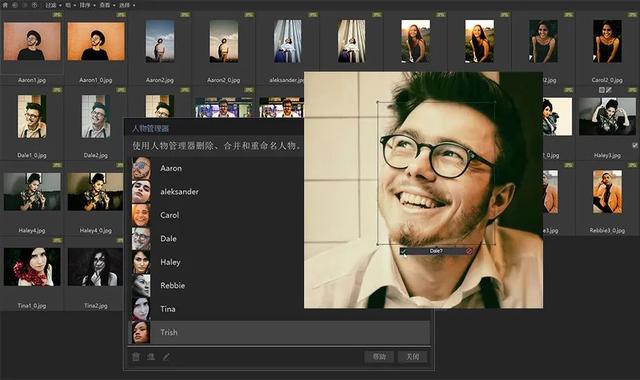Click the 帮助 help button
The width and height of the screenshot is (640, 380).
(379, 357)
